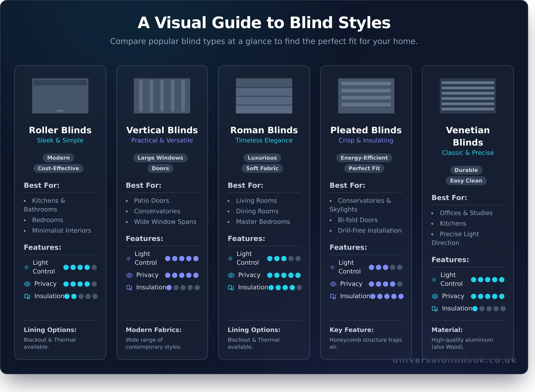Select the Insulation icon under Roman Blinds
The image size is (535, 392).
tap(231, 287)
